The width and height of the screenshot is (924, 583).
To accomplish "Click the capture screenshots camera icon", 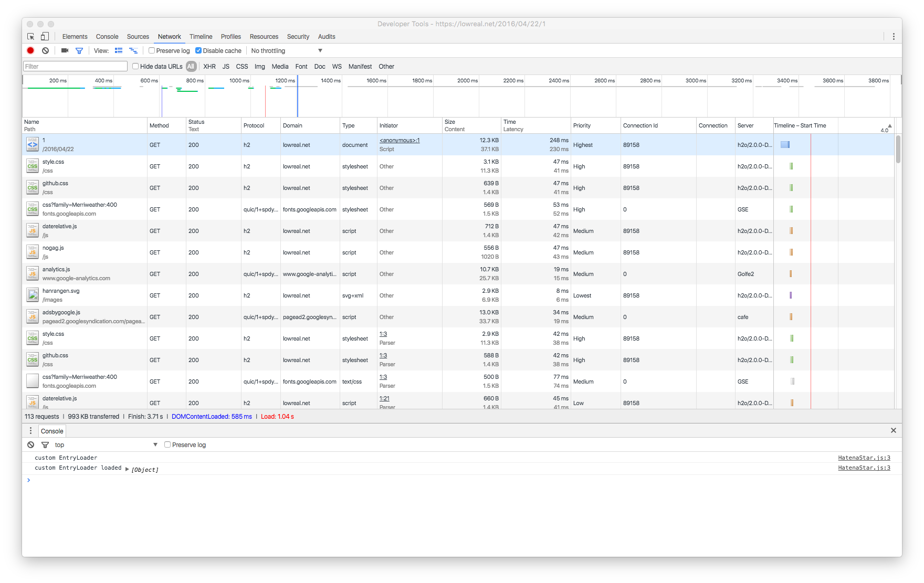I will click(x=65, y=50).
